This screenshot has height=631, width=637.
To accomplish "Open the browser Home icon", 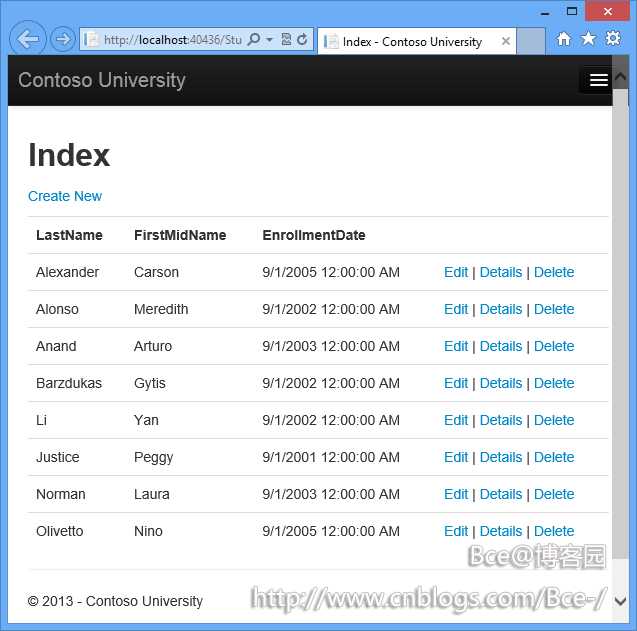I will (x=563, y=39).
